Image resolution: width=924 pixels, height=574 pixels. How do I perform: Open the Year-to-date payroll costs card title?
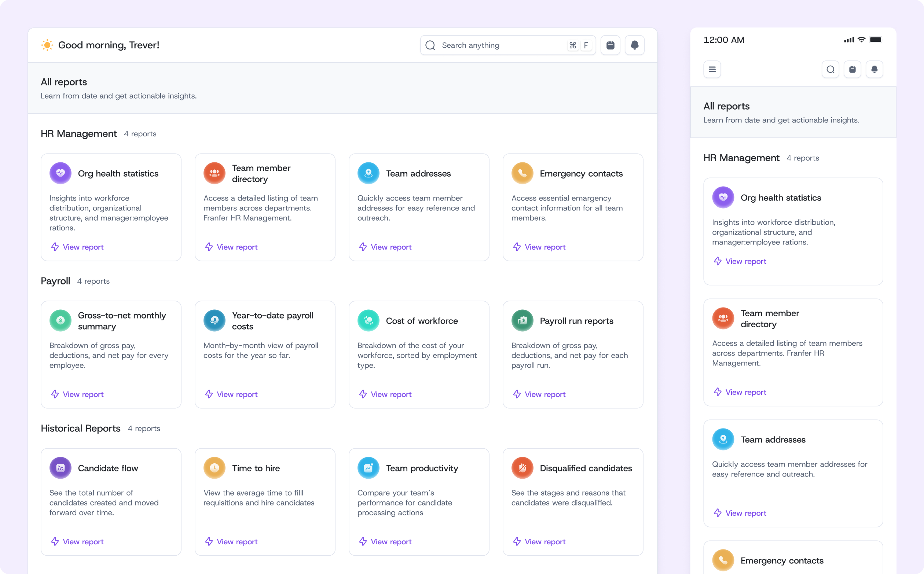(x=272, y=321)
